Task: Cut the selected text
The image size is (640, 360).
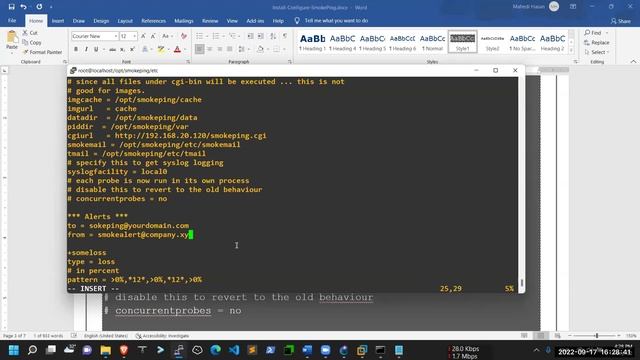Action: point(30,33)
